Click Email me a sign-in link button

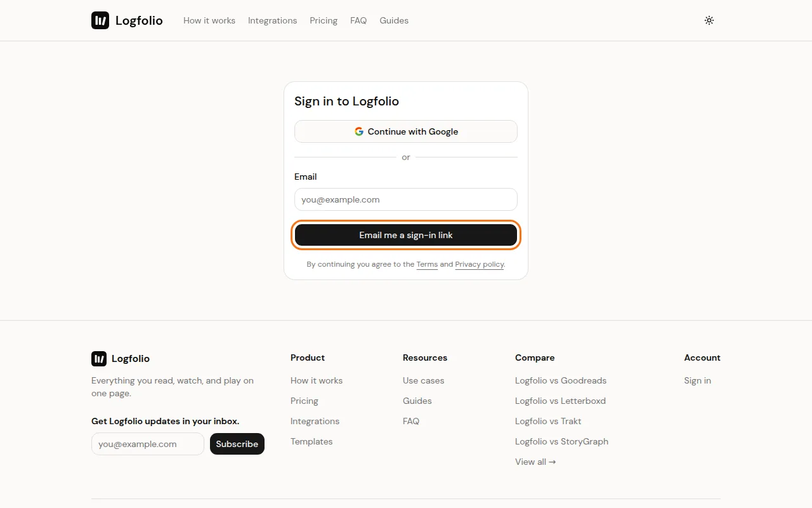point(406,235)
